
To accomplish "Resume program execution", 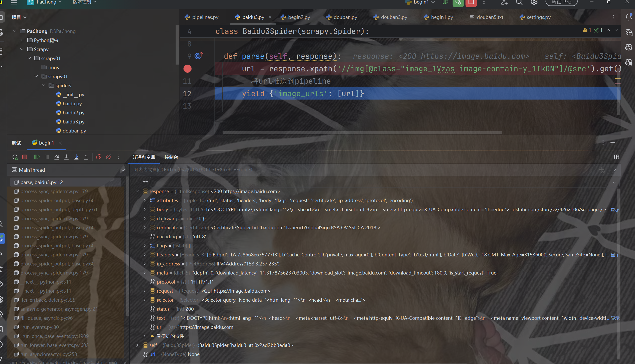I will (37, 157).
